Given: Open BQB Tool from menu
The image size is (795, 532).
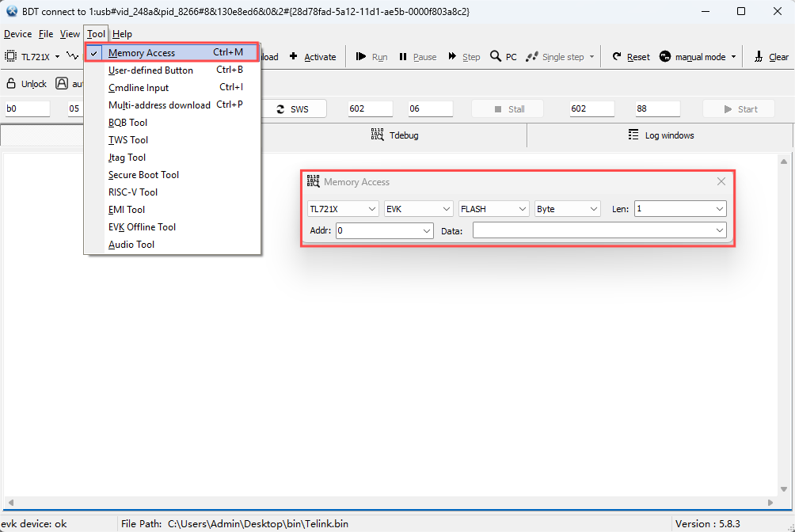Looking at the screenshot, I should point(173,122).
